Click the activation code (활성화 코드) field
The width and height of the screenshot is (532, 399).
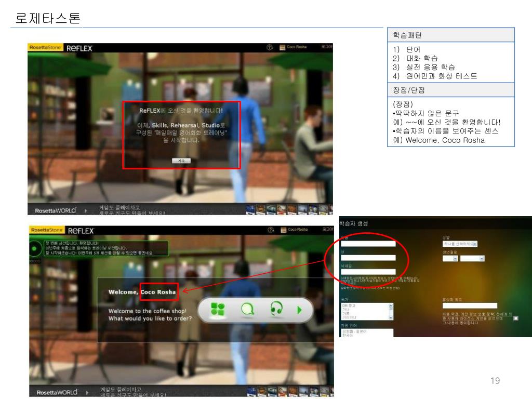coord(470,305)
